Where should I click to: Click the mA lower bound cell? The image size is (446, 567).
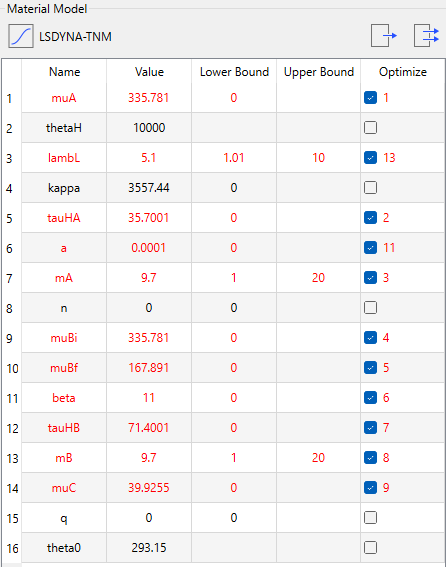tap(234, 278)
